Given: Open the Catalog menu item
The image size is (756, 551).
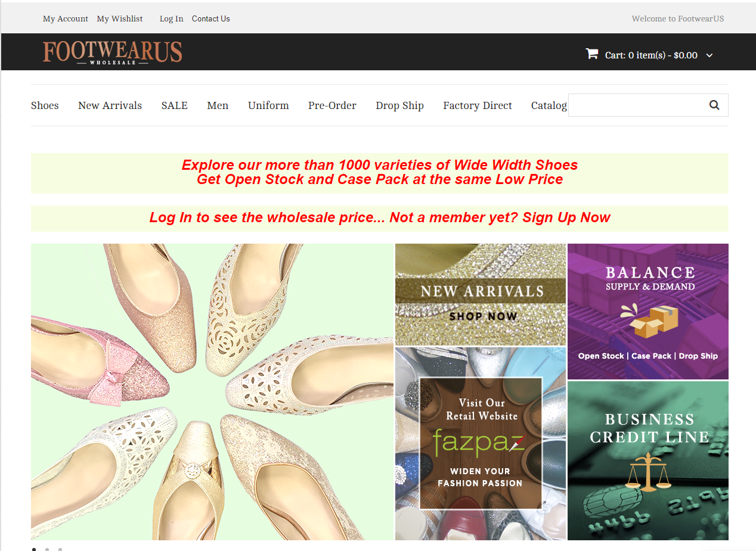Looking at the screenshot, I should click(x=549, y=105).
